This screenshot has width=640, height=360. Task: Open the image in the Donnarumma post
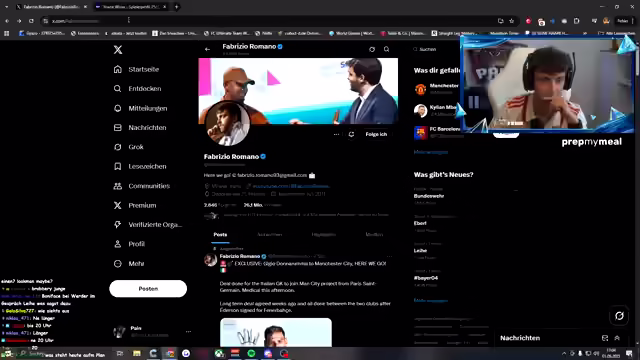(x=276, y=332)
